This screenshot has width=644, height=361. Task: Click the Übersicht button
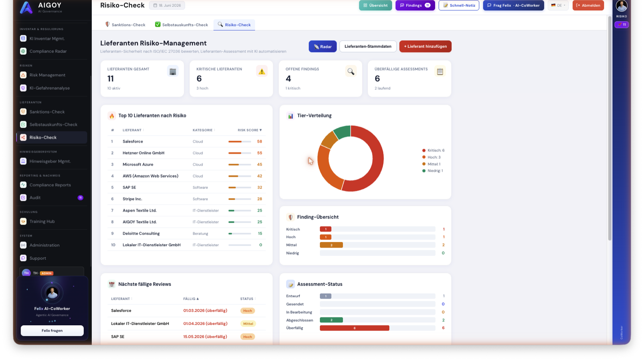(x=375, y=6)
